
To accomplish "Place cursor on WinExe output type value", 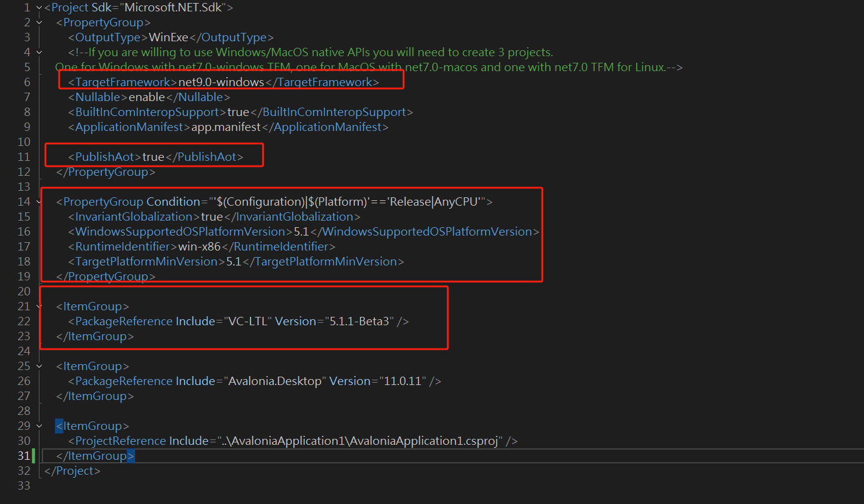I will pos(169,38).
